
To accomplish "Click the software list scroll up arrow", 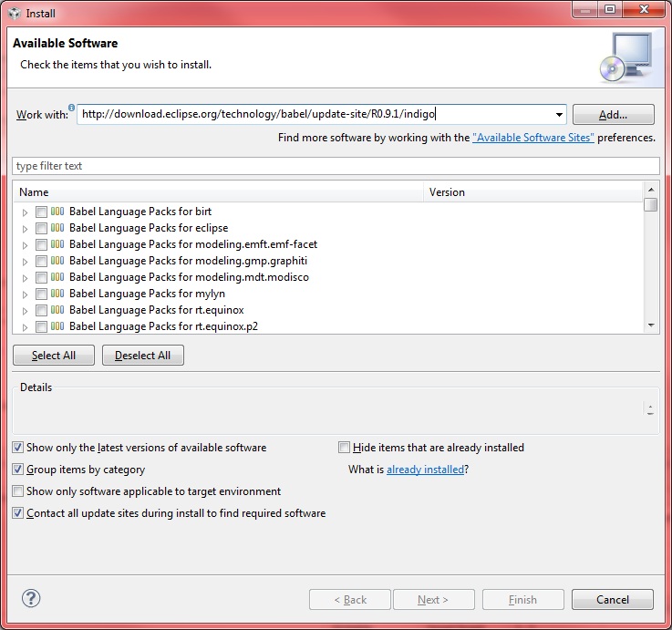I will 651,190.
